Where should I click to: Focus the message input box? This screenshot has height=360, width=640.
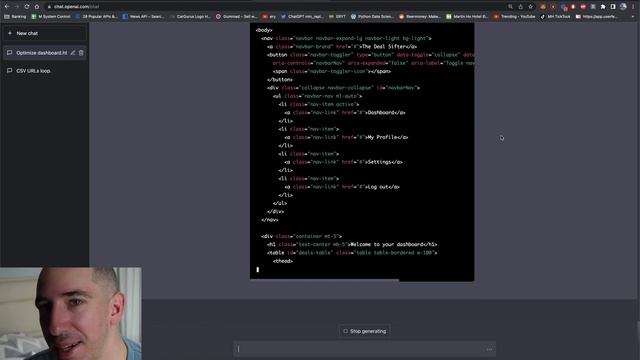[364, 349]
